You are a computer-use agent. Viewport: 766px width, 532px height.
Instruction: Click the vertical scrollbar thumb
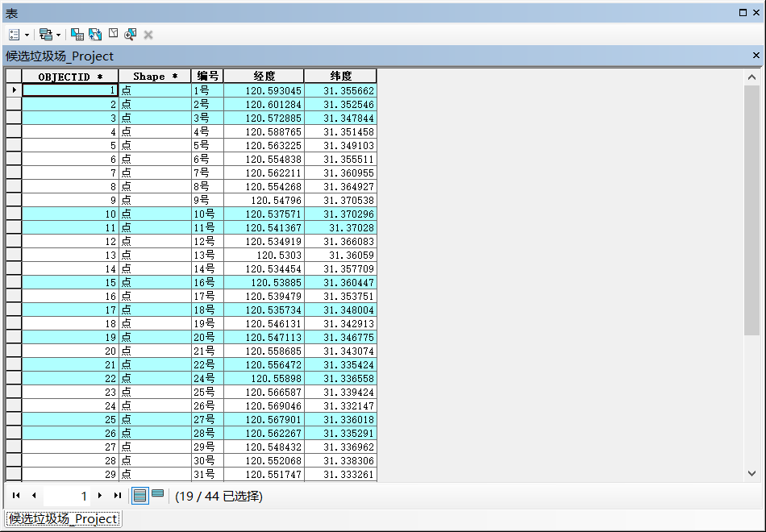tap(751, 210)
